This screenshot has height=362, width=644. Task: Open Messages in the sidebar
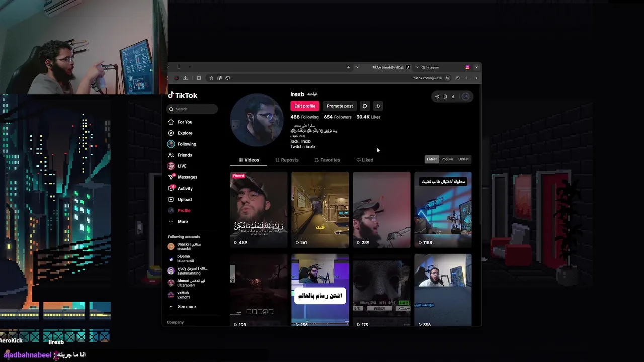[x=182, y=177]
